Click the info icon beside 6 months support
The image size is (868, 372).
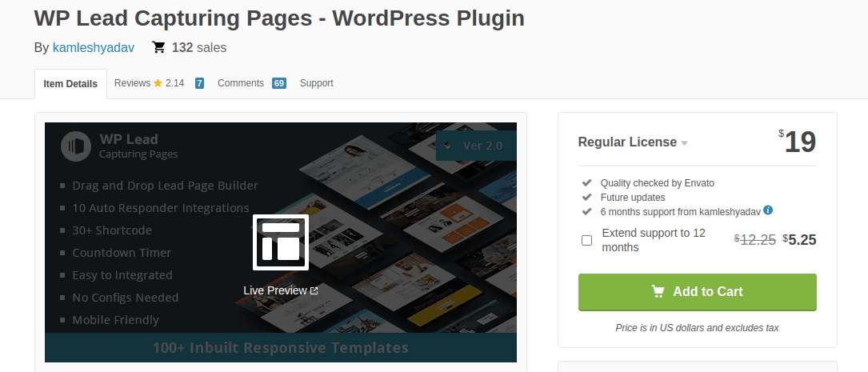[x=768, y=210]
